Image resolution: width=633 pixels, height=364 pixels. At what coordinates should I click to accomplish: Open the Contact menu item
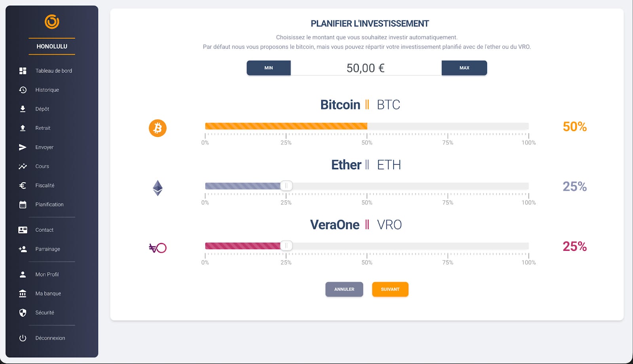(x=44, y=230)
